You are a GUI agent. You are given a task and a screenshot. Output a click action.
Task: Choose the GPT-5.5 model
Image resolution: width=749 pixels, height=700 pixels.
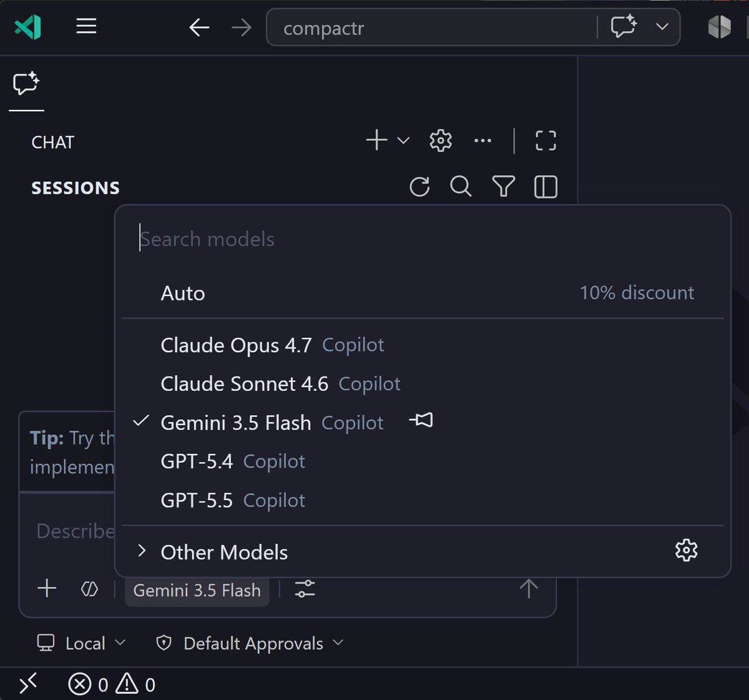coord(423,500)
